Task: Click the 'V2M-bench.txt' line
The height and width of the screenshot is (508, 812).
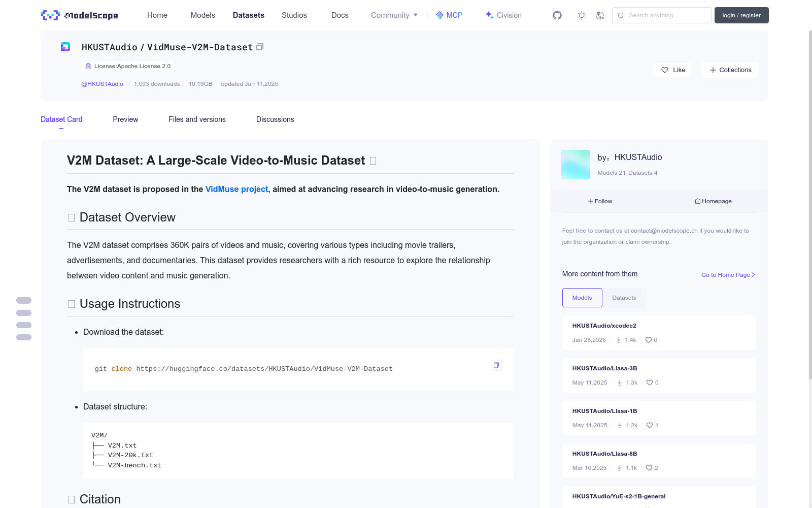Action: (x=134, y=465)
